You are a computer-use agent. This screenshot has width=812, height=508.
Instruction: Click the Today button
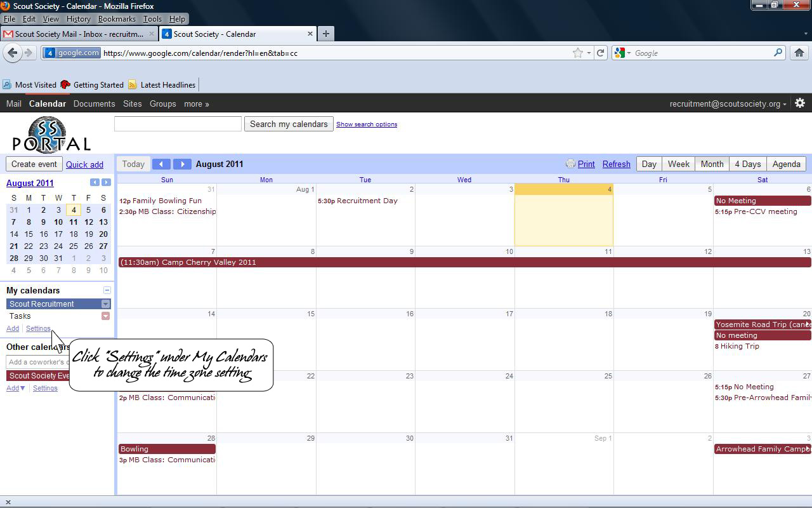[133, 164]
